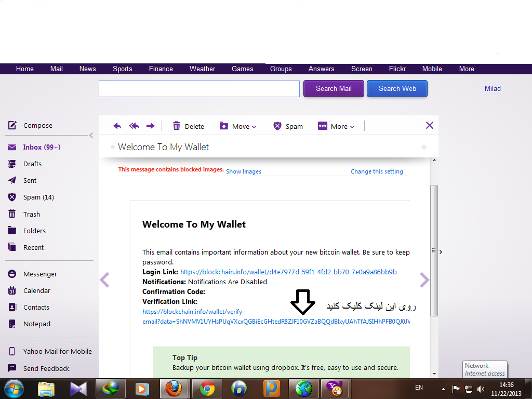Screen dimensions: 532x399
Task: Click the scrollbar down arrow
Action: 434,374
